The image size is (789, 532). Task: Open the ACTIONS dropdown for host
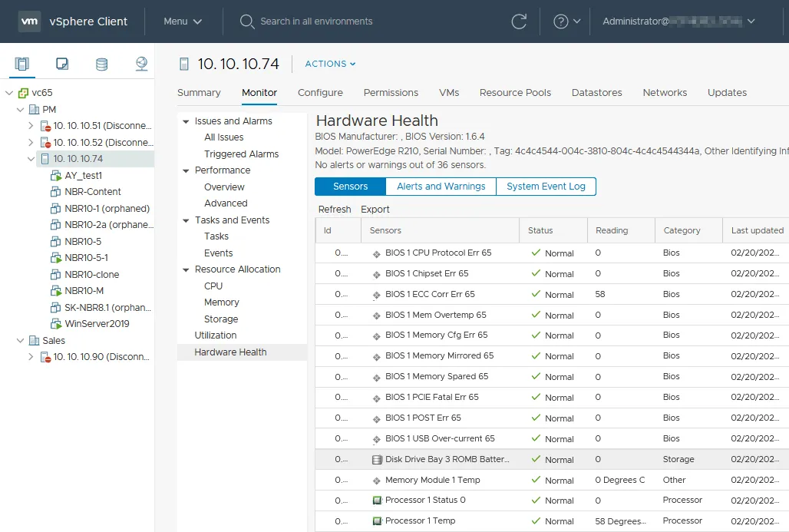330,64
